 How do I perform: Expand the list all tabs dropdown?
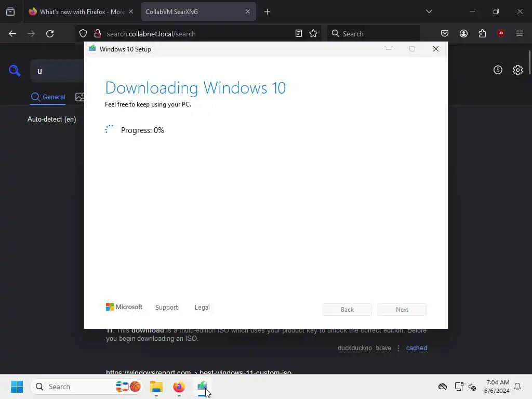coord(429,11)
